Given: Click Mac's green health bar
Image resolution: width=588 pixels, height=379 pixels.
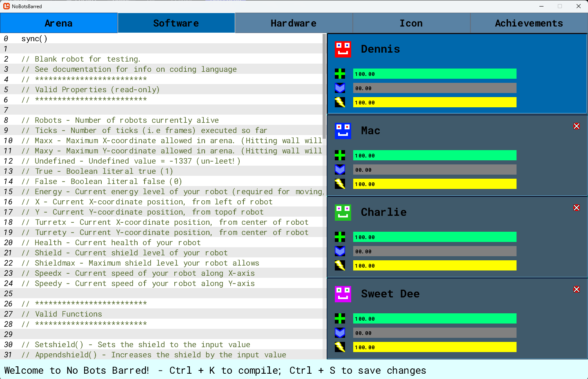Looking at the screenshot, I should coord(435,155).
